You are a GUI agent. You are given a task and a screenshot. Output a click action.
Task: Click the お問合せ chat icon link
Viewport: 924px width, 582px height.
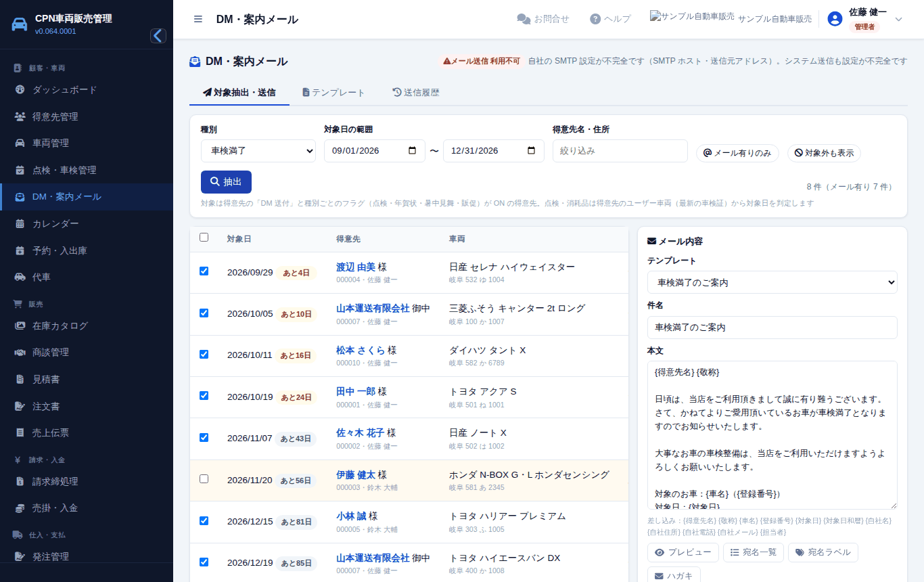(x=543, y=19)
